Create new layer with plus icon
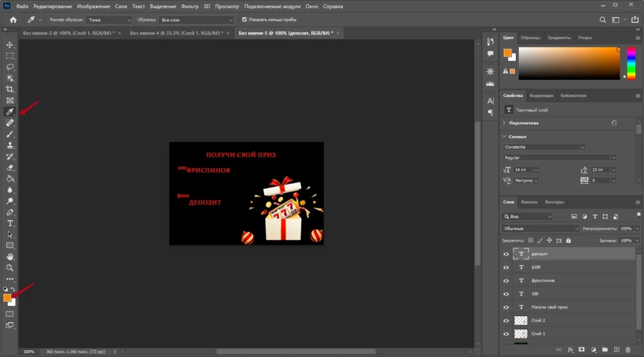Viewport: 644px width, 357px height. [616, 349]
